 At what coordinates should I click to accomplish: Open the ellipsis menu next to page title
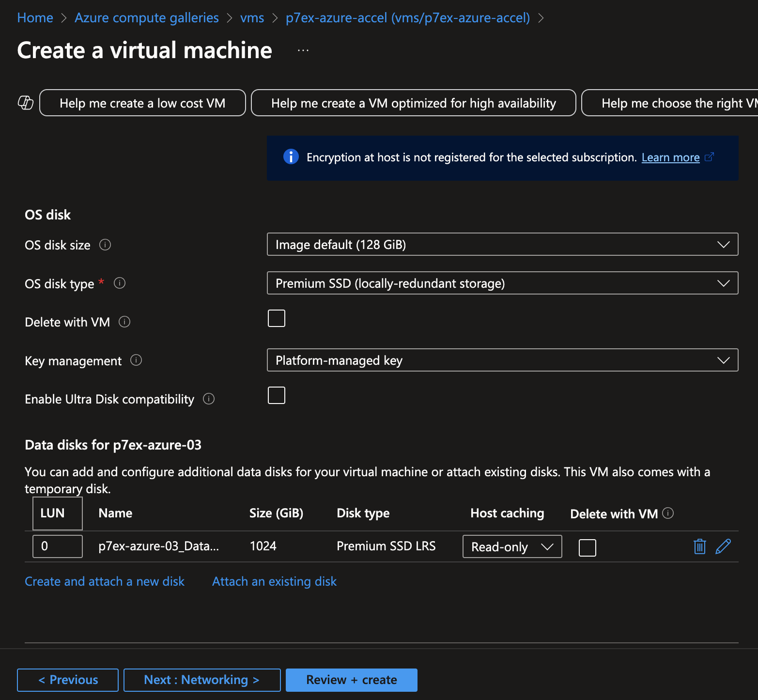point(303,50)
